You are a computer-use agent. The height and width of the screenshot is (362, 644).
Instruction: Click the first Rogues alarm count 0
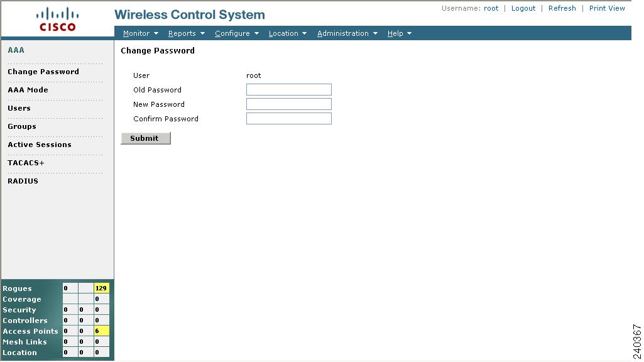click(70, 288)
